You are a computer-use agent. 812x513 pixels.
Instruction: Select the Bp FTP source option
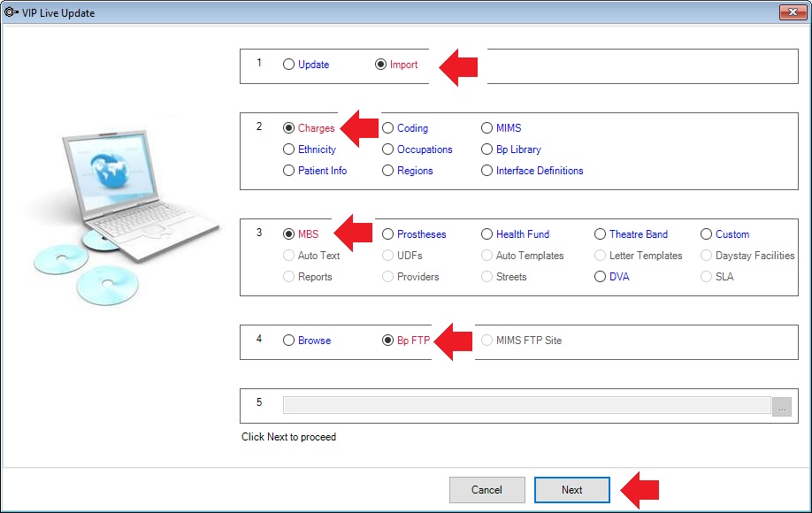406,341
